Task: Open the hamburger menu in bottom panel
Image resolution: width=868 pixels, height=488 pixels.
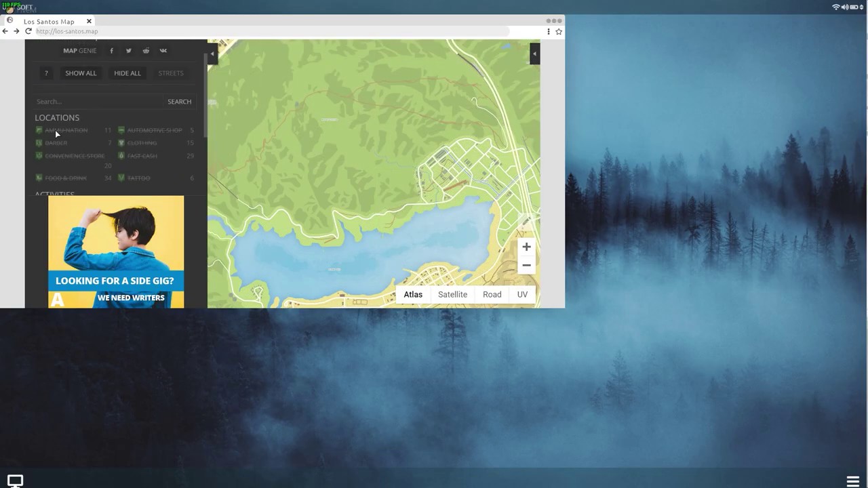Action: (853, 481)
